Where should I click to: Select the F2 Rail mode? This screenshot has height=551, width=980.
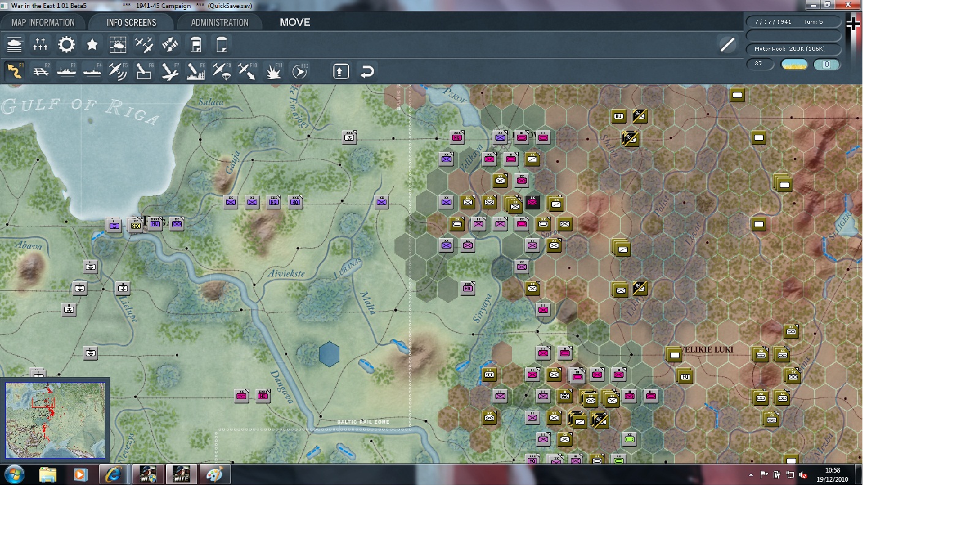[x=40, y=71]
